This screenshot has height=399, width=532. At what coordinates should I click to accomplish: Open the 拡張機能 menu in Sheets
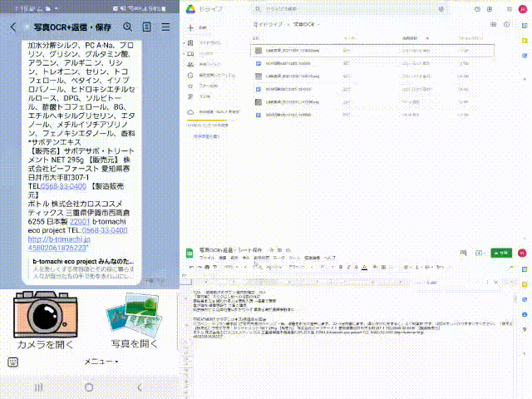coord(313,258)
